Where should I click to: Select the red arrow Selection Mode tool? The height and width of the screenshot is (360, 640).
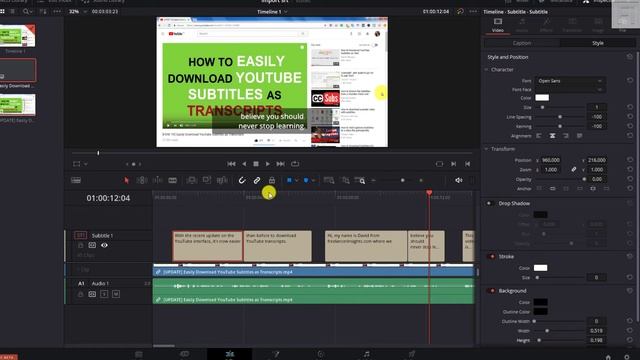126,180
